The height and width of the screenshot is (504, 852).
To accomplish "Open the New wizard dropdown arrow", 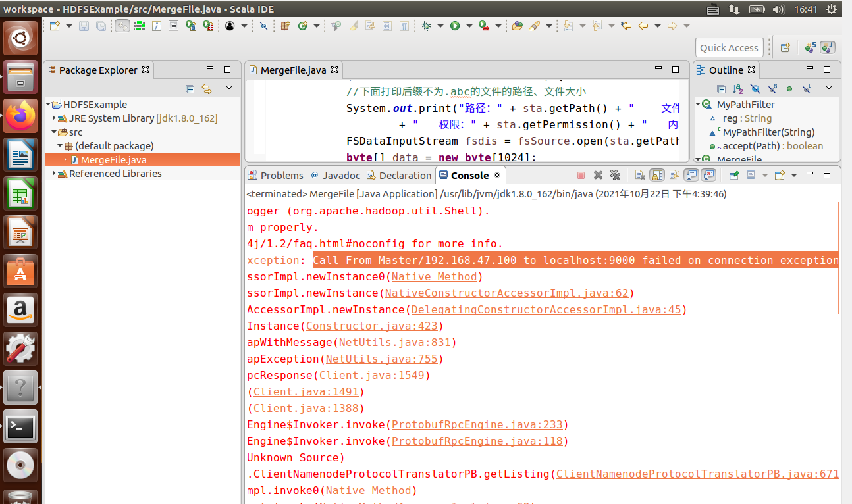I will (x=69, y=26).
